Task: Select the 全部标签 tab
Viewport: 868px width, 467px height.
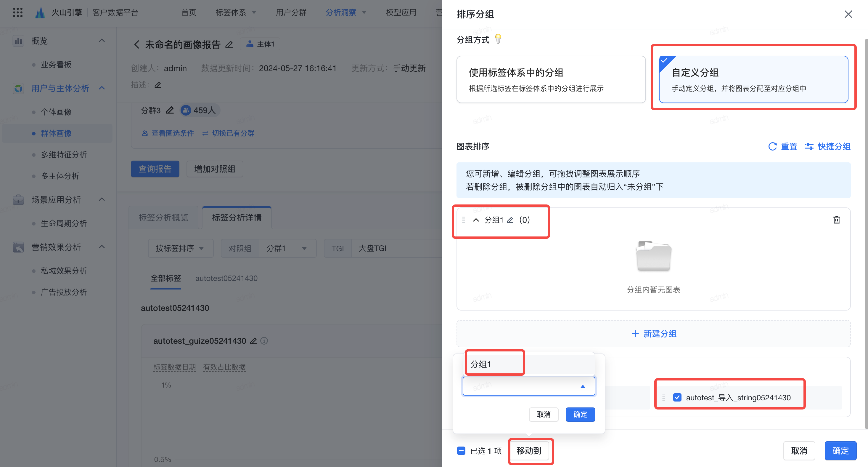Action: tap(165, 278)
